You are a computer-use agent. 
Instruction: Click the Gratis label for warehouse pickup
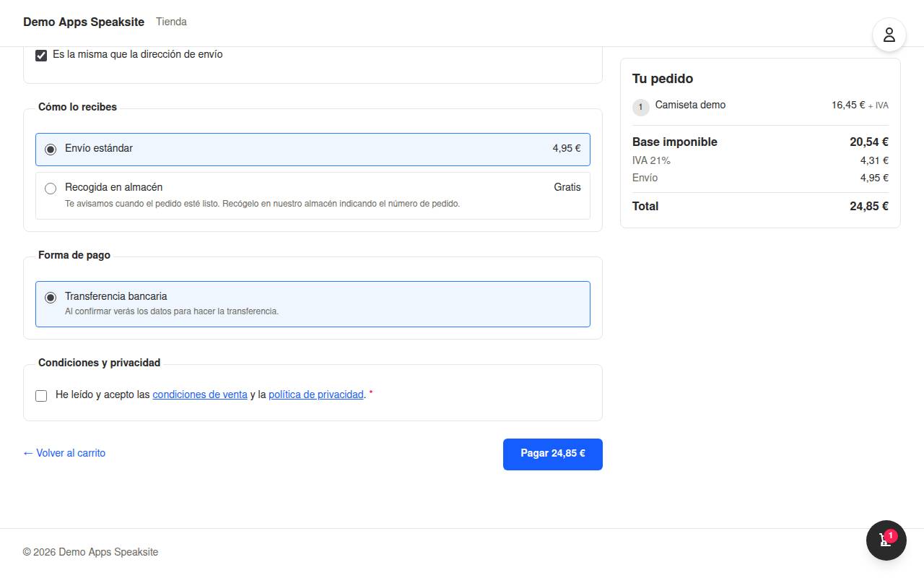[x=567, y=187]
